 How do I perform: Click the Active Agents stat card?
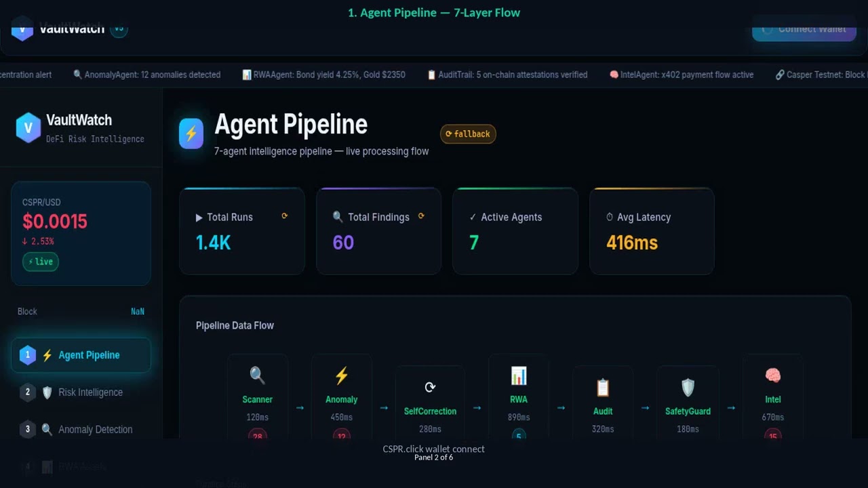[515, 231]
